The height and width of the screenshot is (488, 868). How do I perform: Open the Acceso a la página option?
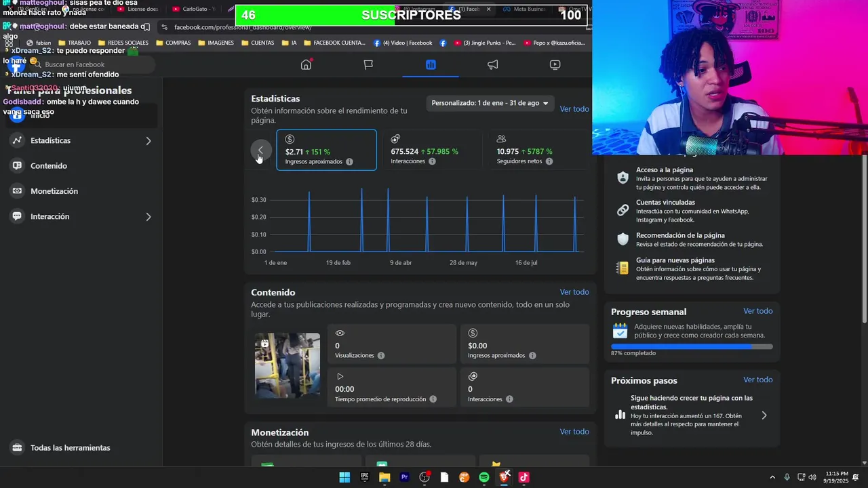(x=692, y=178)
